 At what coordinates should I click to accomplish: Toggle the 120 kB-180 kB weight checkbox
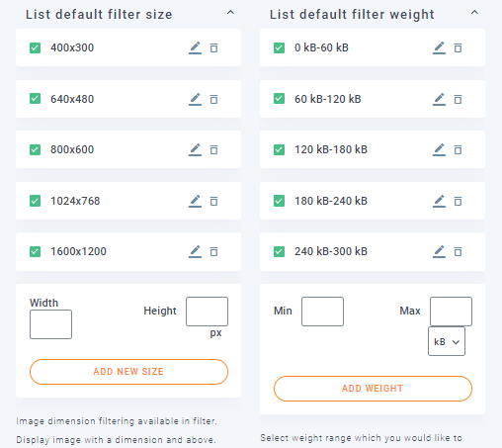(279, 149)
